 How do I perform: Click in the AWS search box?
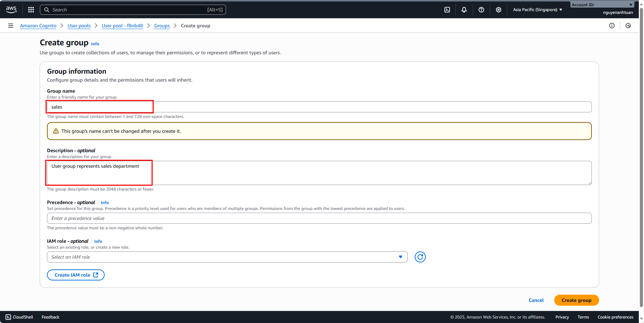133,10
